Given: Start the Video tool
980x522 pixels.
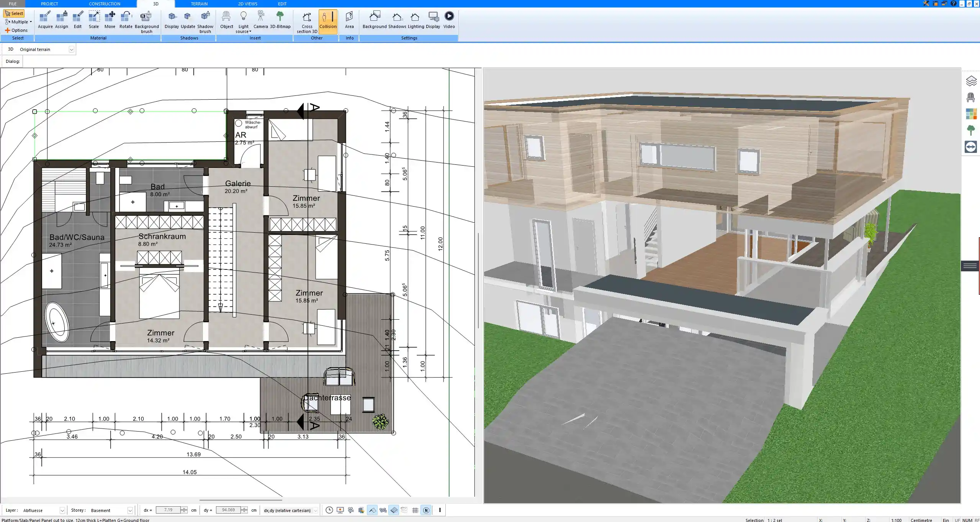Looking at the screenshot, I should (449, 20).
